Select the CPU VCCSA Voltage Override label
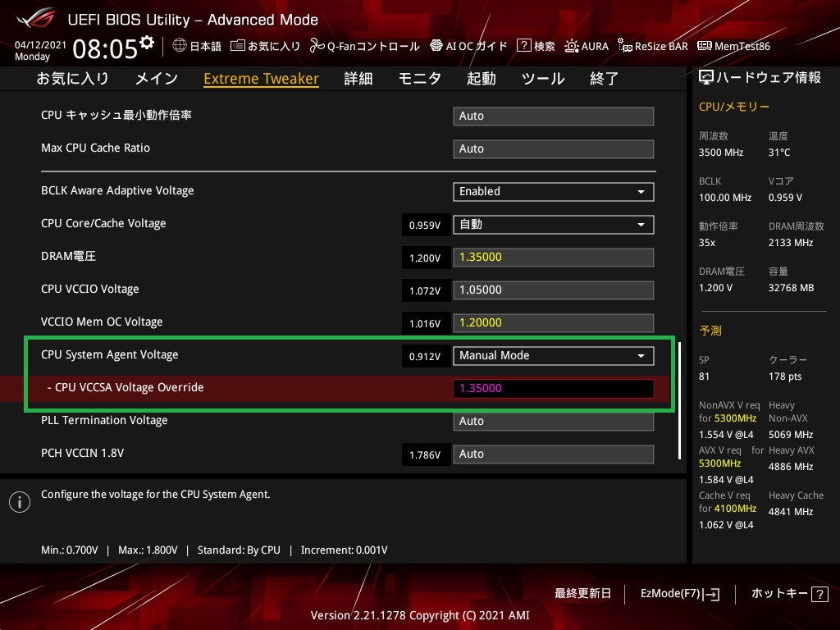This screenshot has width=840, height=630. 126,387
